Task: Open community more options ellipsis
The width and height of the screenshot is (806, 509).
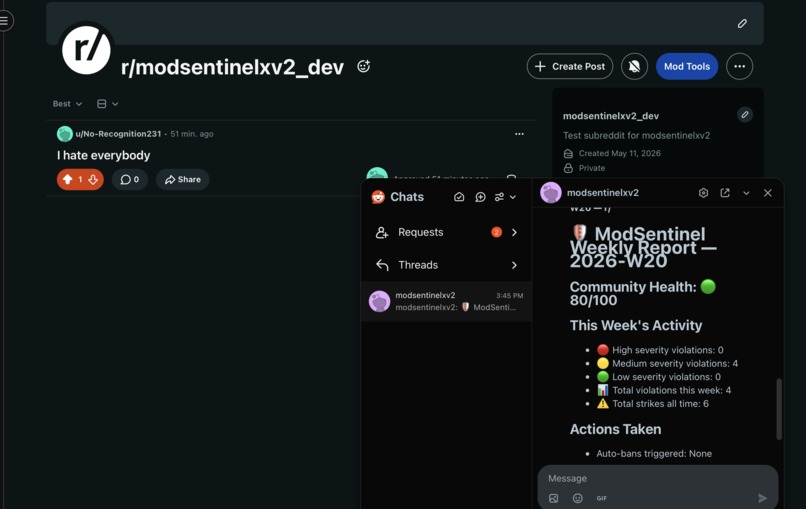Action: 740,66
